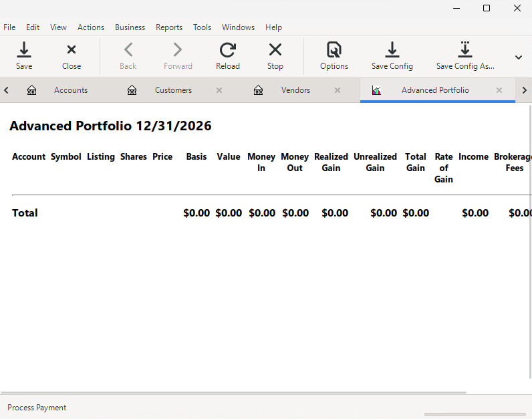Click the Vendors tab bank icon
The height and width of the screenshot is (419, 532).
258,90
